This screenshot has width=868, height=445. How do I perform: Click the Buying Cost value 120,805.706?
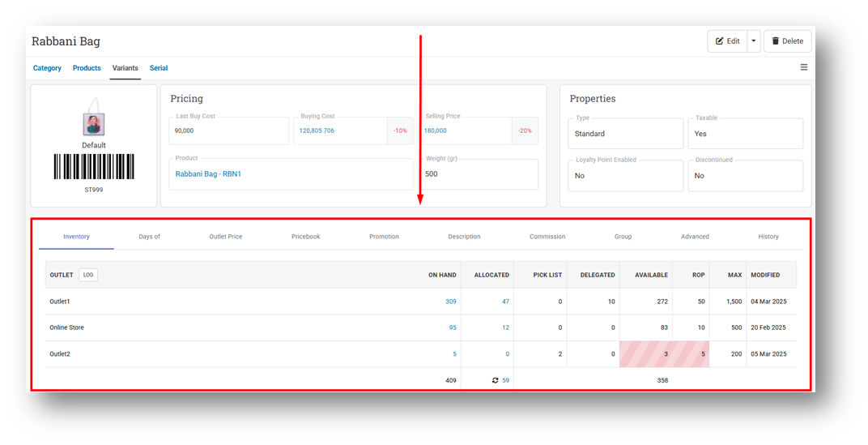(317, 131)
